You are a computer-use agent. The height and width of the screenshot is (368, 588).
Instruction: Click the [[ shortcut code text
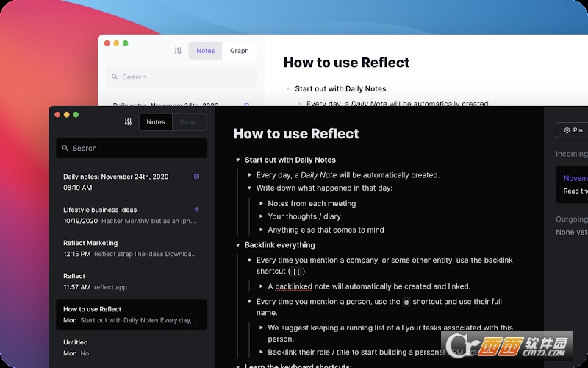(297, 271)
